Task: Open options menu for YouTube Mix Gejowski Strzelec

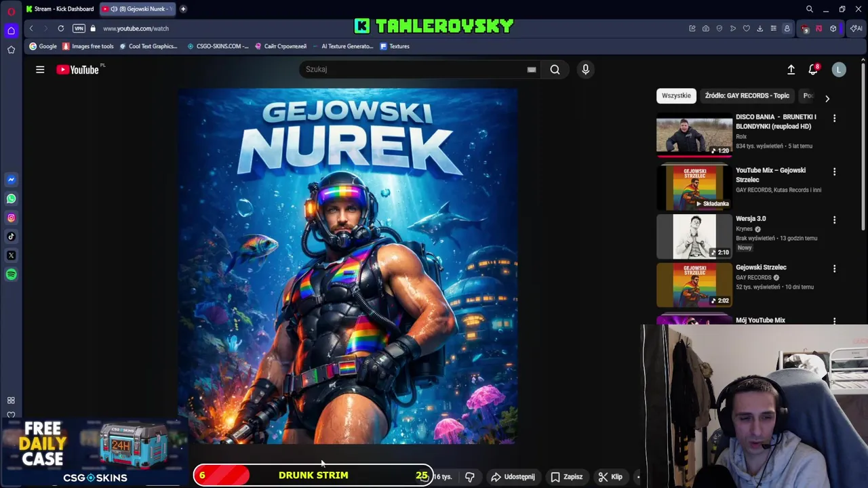Action: (834, 172)
